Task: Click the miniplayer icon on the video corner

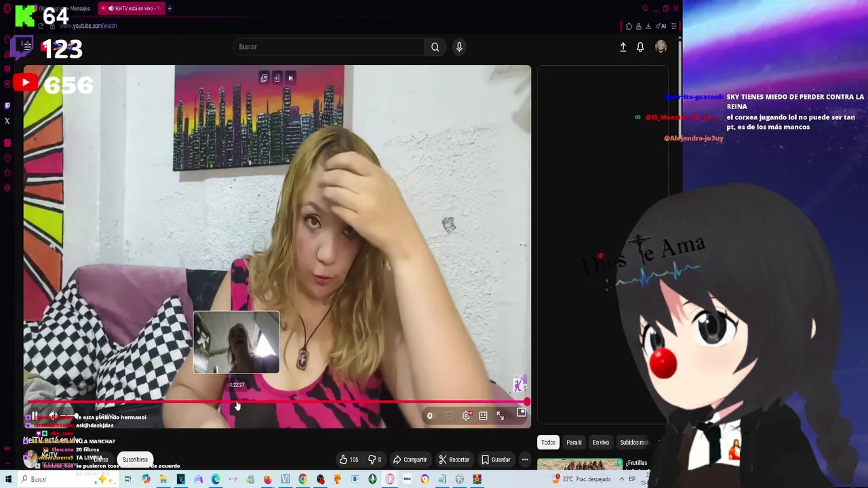Action: click(521, 412)
